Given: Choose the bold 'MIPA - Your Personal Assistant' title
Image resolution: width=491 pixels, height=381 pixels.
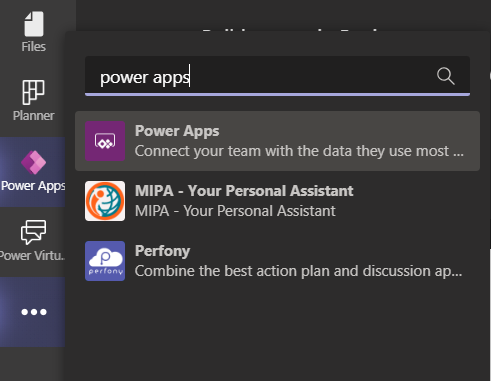Looking at the screenshot, I should pos(244,191).
